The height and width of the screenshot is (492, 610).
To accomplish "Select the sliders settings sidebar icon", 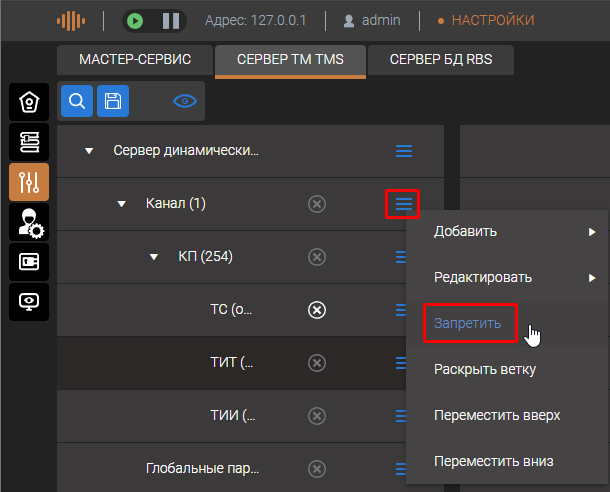I will [x=29, y=182].
